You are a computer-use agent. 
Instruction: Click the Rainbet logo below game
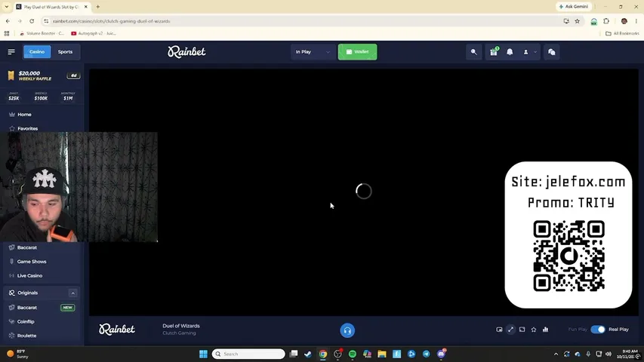click(116, 329)
